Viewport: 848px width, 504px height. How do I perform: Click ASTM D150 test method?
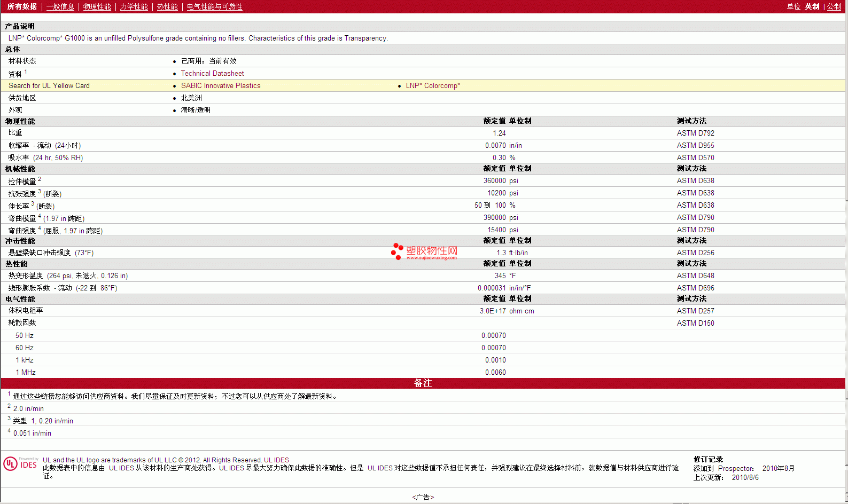point(695,323)
